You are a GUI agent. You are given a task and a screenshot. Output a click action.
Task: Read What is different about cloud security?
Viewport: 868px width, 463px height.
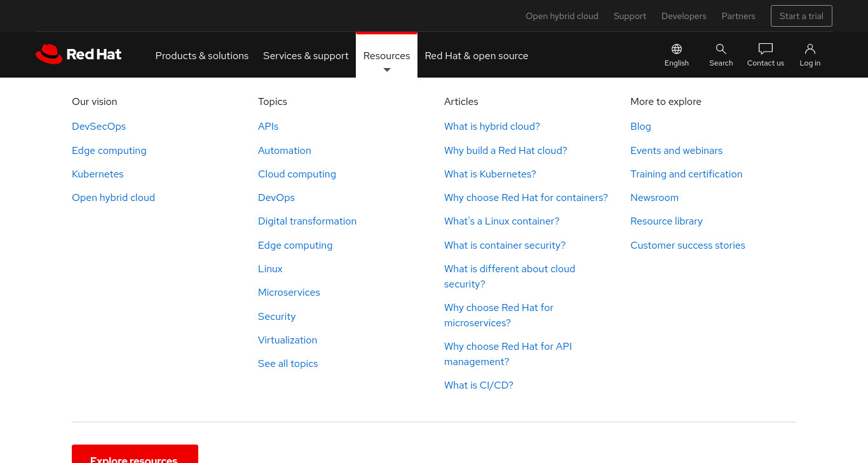(x=510, y=277)
